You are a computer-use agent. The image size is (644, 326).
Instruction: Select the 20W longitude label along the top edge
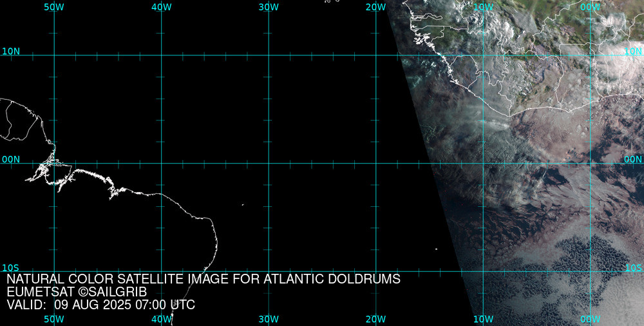[x=376, y=7]
